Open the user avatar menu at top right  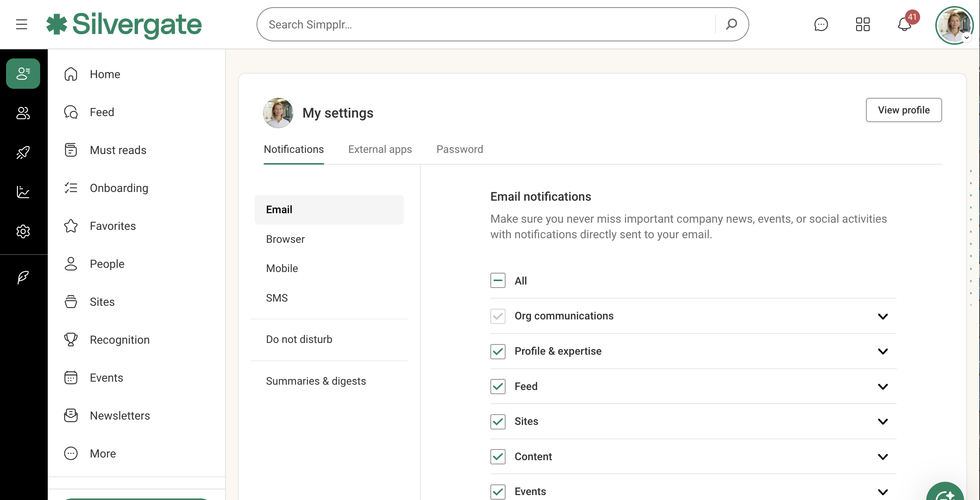click(954, 25)
